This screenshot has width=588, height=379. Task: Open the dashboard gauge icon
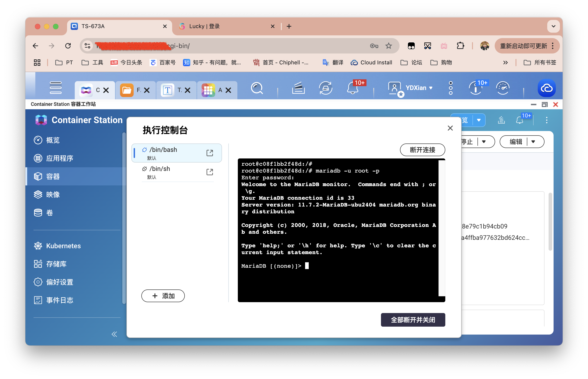pos(502,88)
